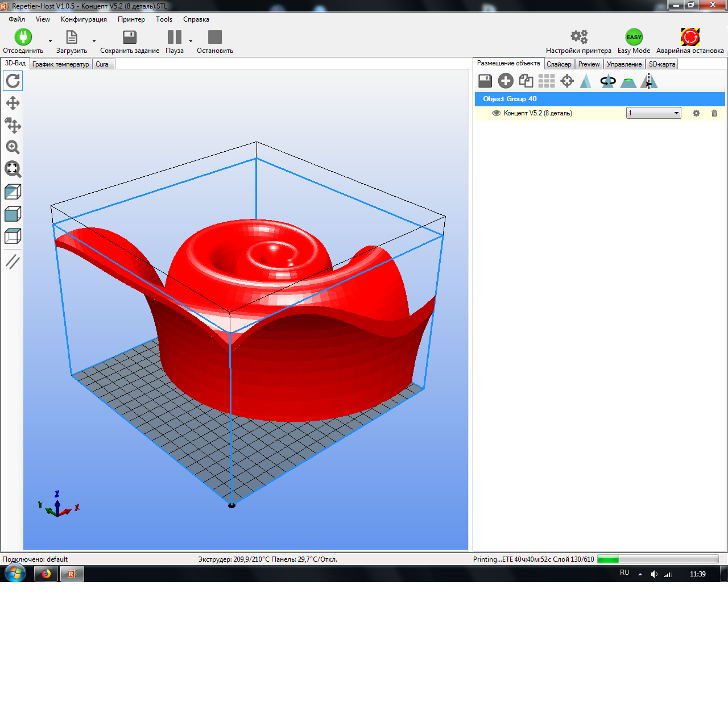Click the Lay flat object icon
Image resolution: width=728 pixels, height=722 pixels.
tap(628, 81)
